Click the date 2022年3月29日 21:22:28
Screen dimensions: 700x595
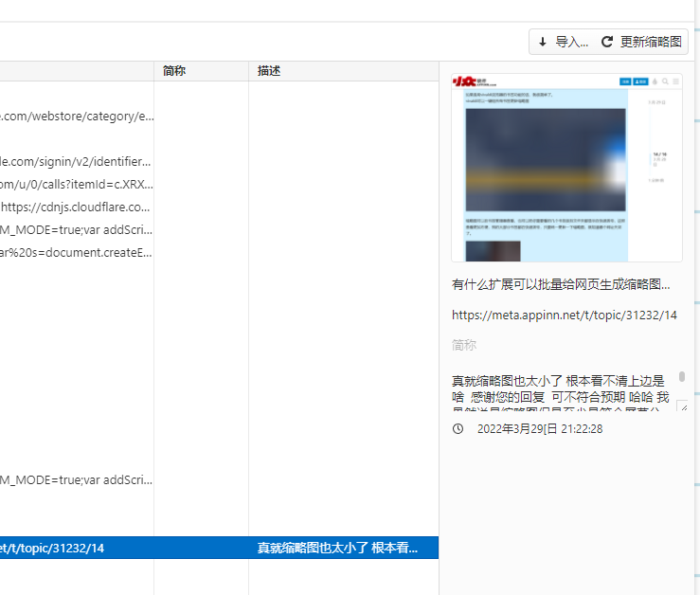540,429
